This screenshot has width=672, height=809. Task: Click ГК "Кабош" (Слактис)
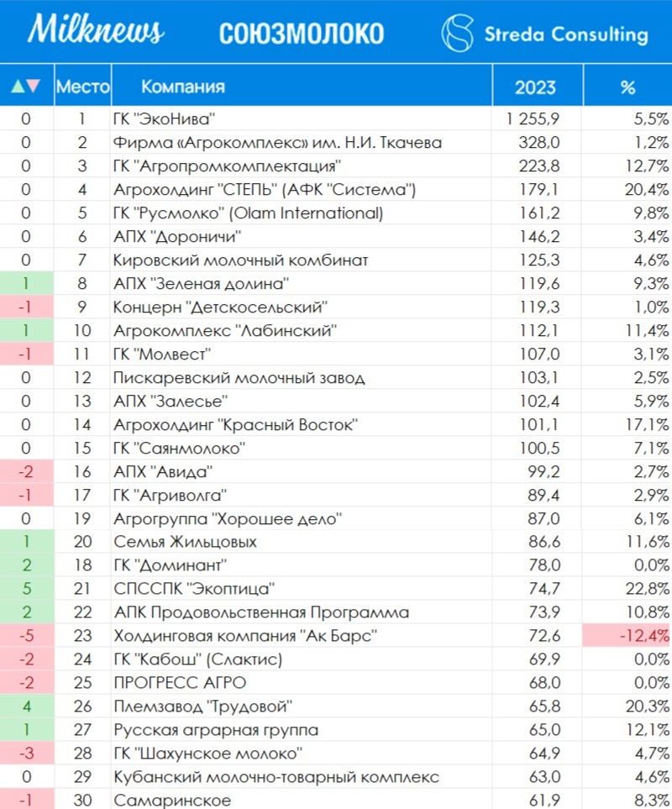[x=198, y=659]
